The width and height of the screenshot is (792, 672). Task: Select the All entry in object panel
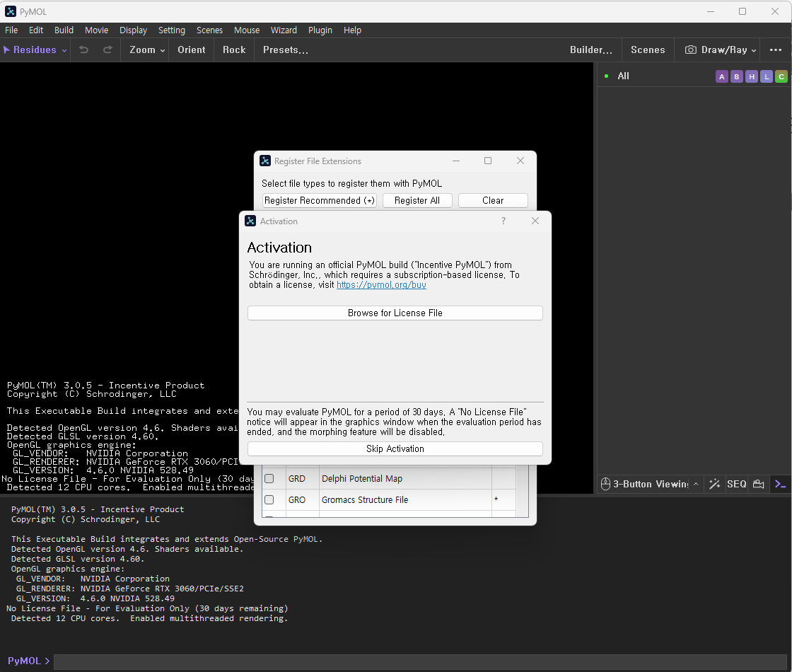[623, 76]
